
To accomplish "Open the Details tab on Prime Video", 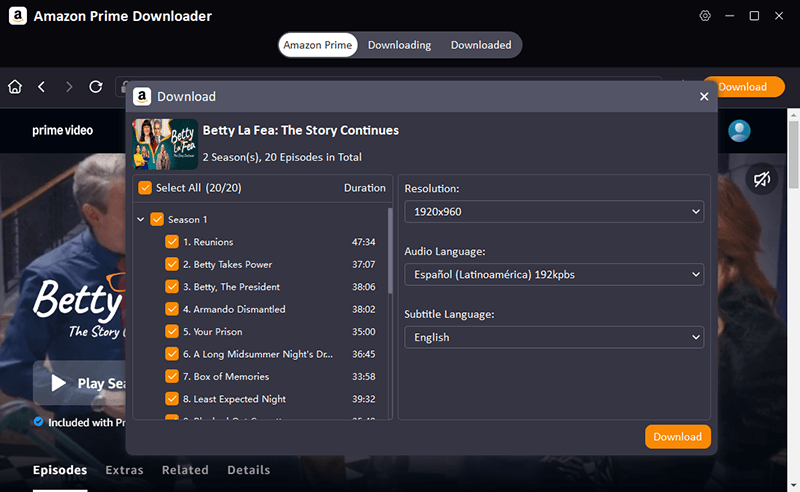I will click(x=248, y=470).
